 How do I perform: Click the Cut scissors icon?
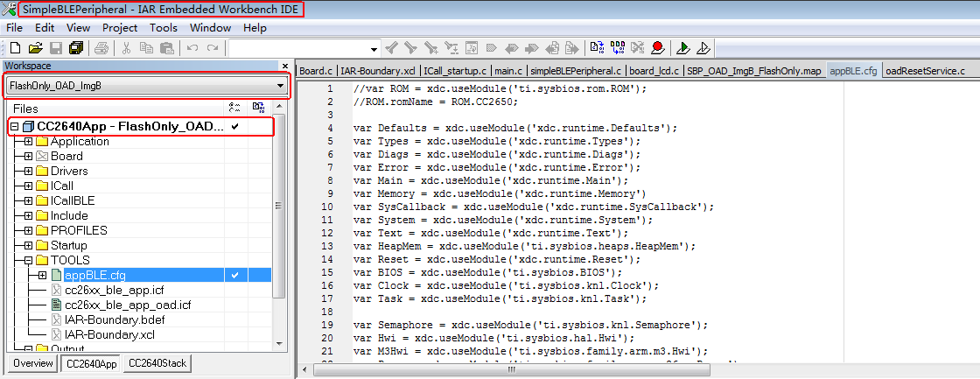[126, 48]
